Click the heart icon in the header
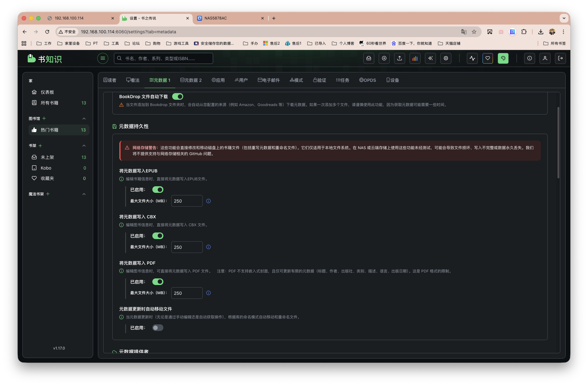Screen dimensions: 588x386 tap(488, 58)
